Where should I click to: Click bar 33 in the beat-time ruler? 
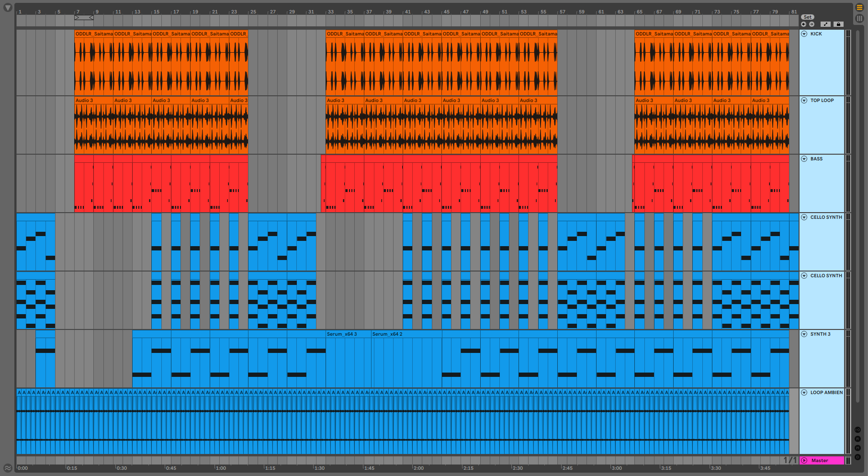(x=330, y=11)
